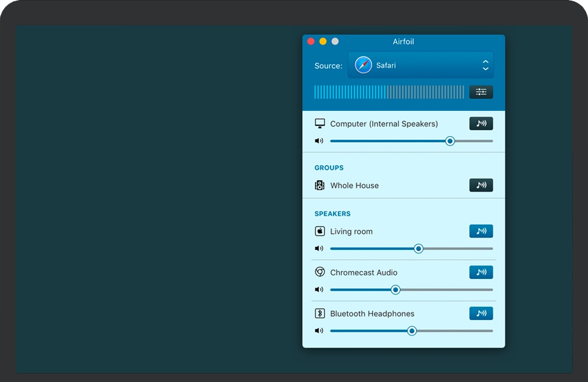Enable audio transmission to Living room
This screenshot has width=588, height=382.
(481, 231)
